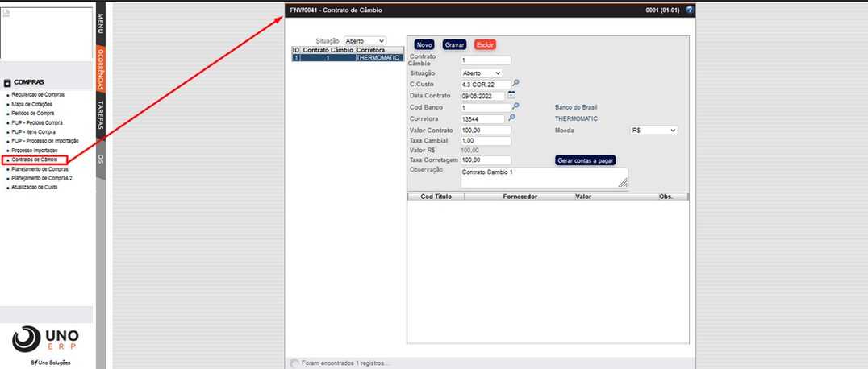
Task: Click the Corretora search magnifier
Action: [511, 118]
